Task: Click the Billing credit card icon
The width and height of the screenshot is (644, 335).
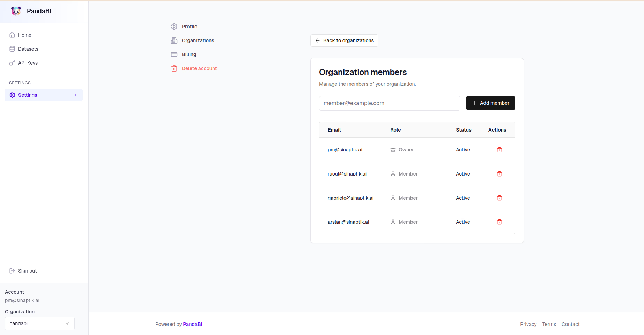Action: coord(174,54)
